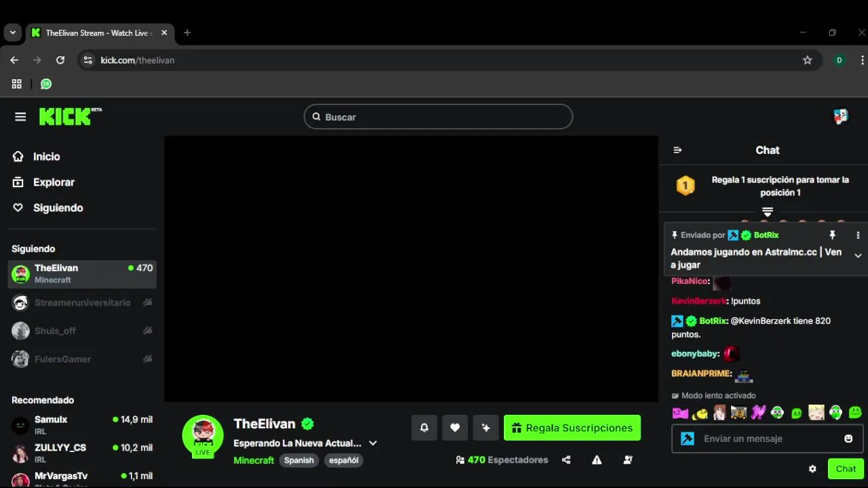Click the Spanish tag
The image size is (868, 488).
coord(299,460)
